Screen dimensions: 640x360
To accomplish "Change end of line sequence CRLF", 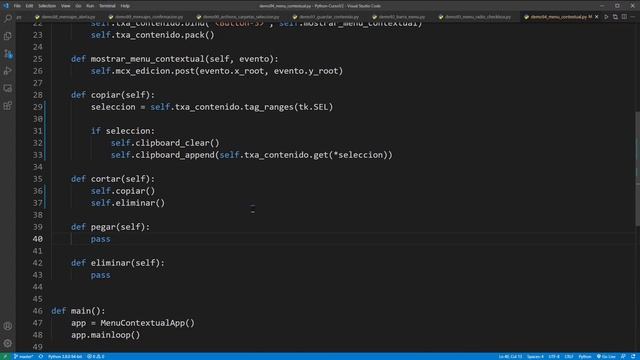I will (x=569, y=356).
